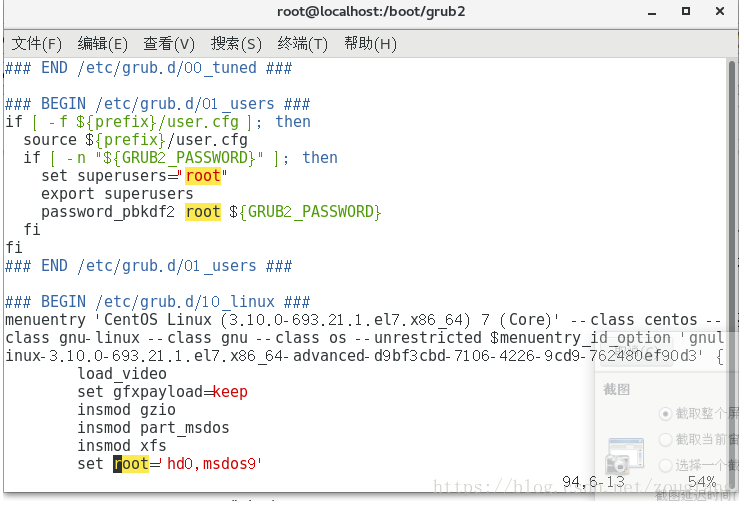
Task: Maximize the terminal window
Action: 686,11
